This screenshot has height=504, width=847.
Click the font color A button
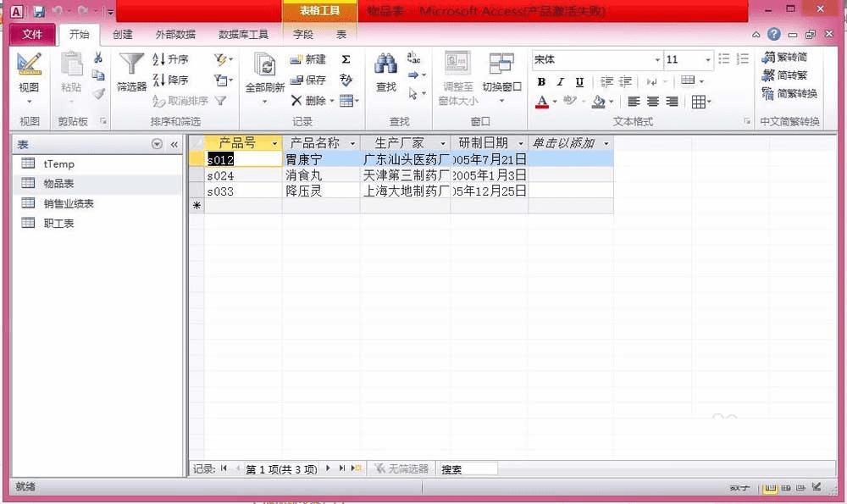pyautogui.click(x=542, y=102)
